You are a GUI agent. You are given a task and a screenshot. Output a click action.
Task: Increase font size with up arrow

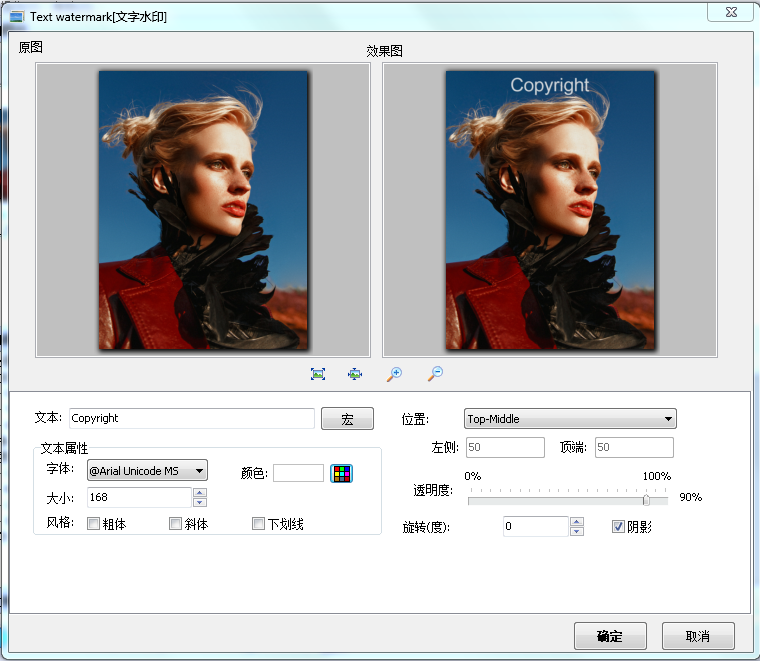[x=200, y=492]
